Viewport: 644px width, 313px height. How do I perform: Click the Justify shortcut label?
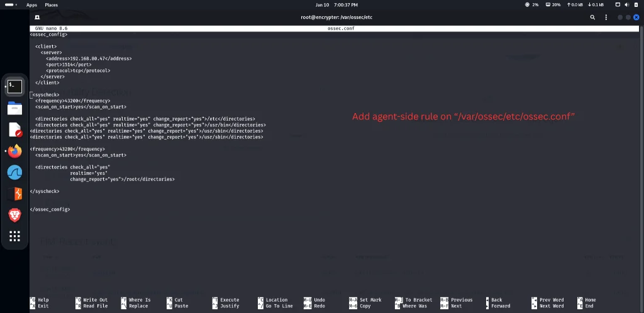230,306
